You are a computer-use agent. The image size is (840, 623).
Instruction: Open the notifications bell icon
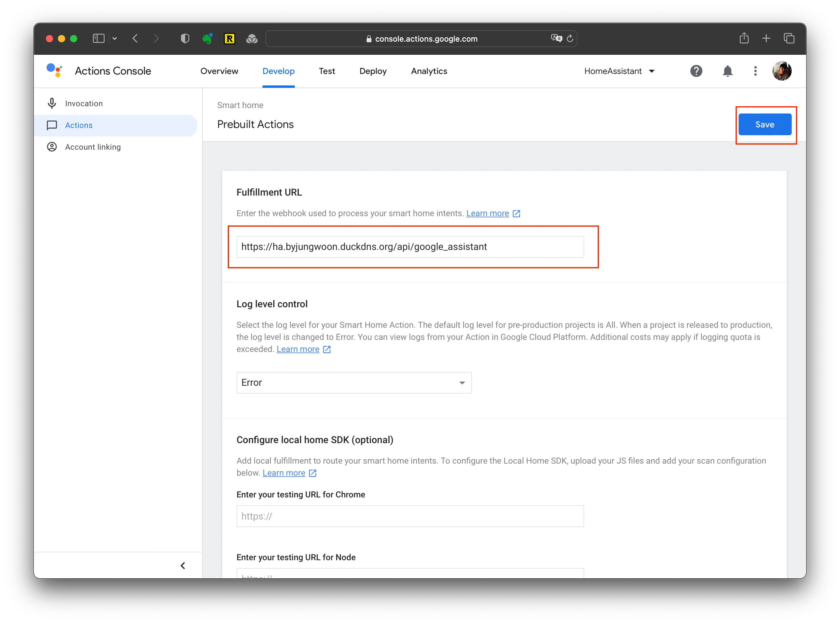tap(727, 71)
